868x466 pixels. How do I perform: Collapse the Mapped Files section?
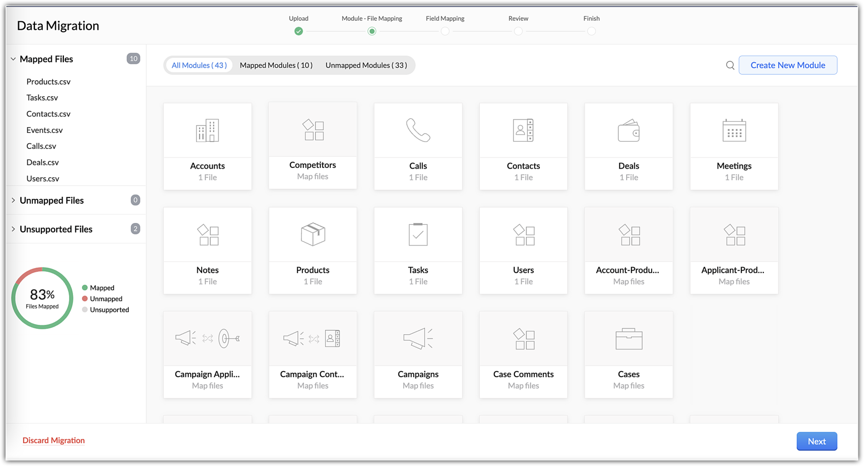click(13, 59)
